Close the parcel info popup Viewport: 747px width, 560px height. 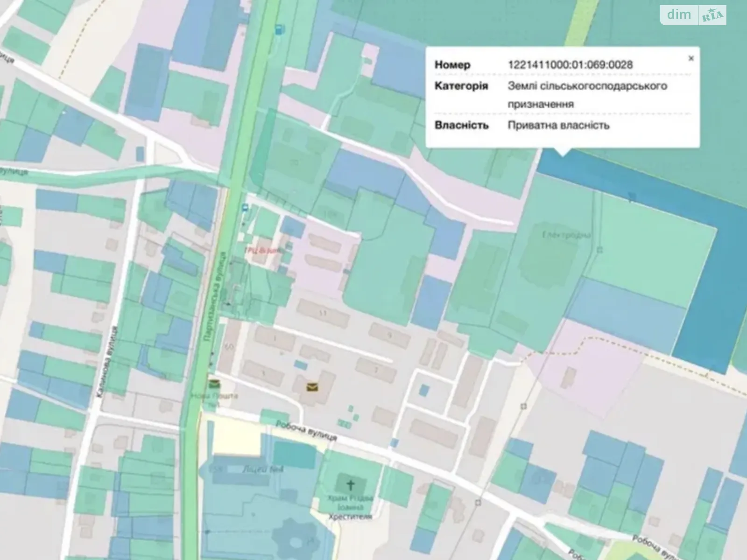click(x=691, y=58)
